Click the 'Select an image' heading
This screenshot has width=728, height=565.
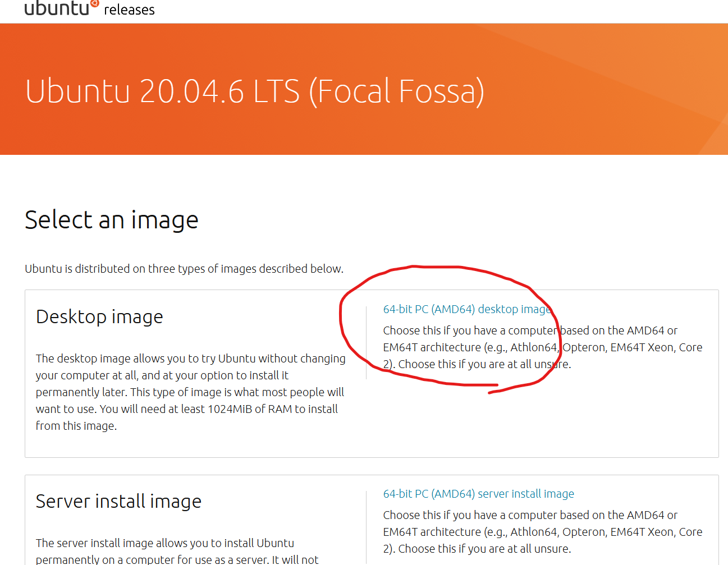(x=112, y=219)
